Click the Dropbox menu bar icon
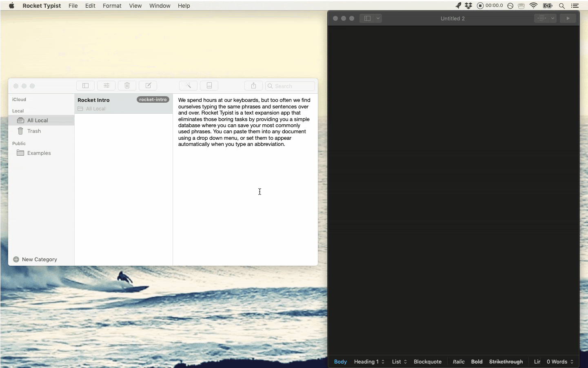The height and width of the screenshot is (368, 588). [468, 6]
